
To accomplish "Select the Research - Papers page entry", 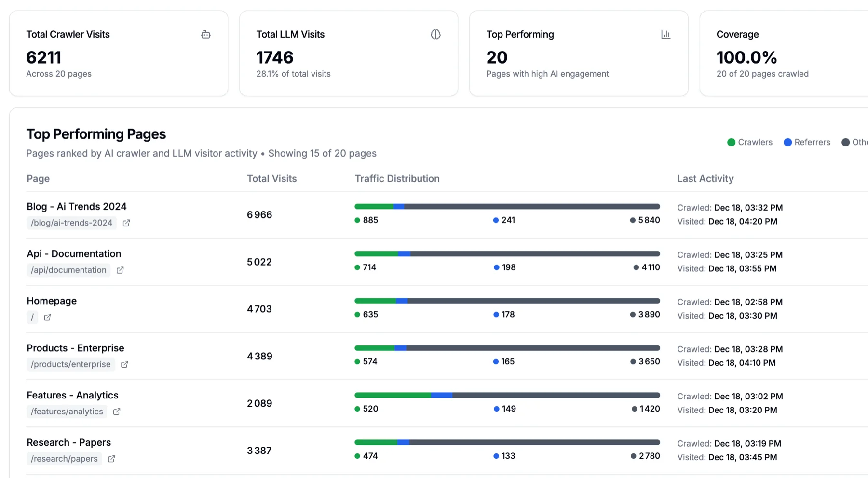I will [69, 442].
